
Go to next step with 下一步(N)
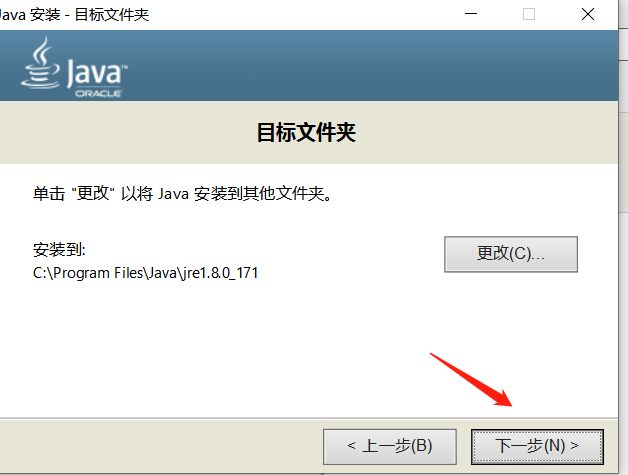coord(537,447)
